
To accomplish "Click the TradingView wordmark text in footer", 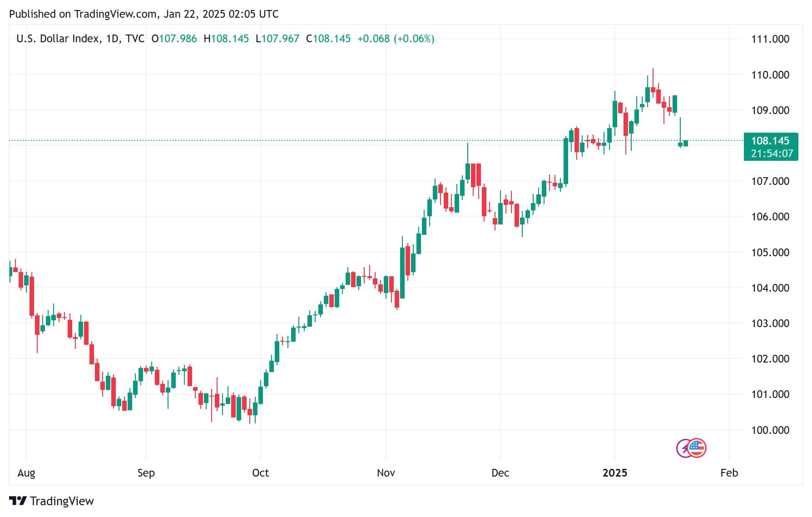I will click(62, 501).
